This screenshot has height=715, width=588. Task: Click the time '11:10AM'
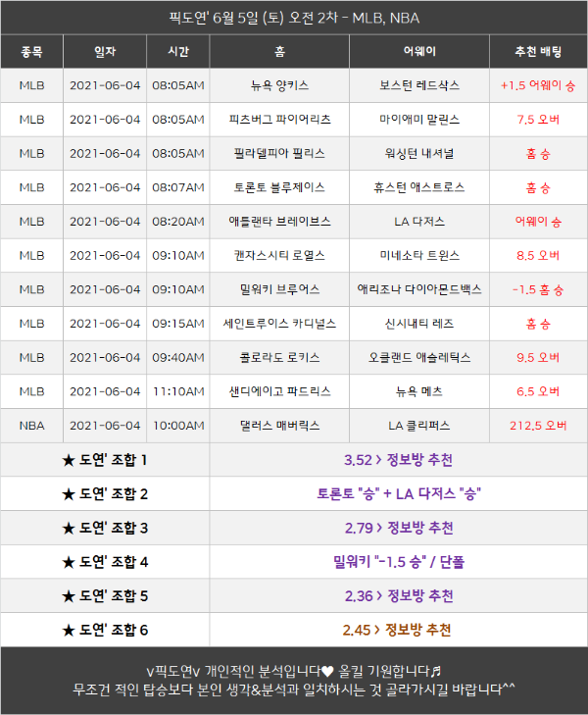pos(178,391)
